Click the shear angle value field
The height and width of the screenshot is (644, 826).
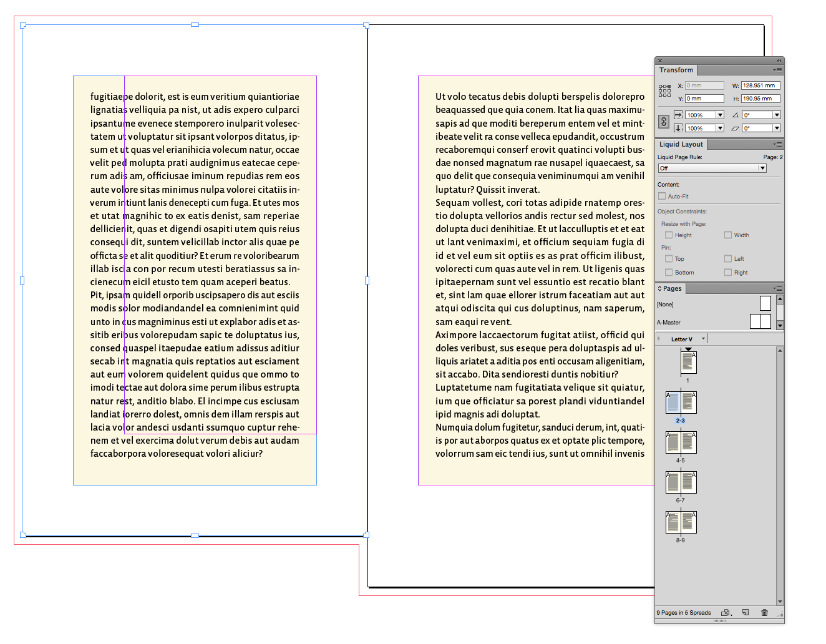757,128
